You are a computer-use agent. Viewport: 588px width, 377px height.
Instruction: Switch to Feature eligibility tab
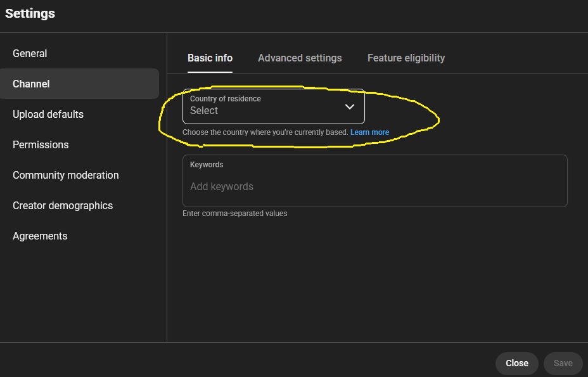tap(406, 58)
